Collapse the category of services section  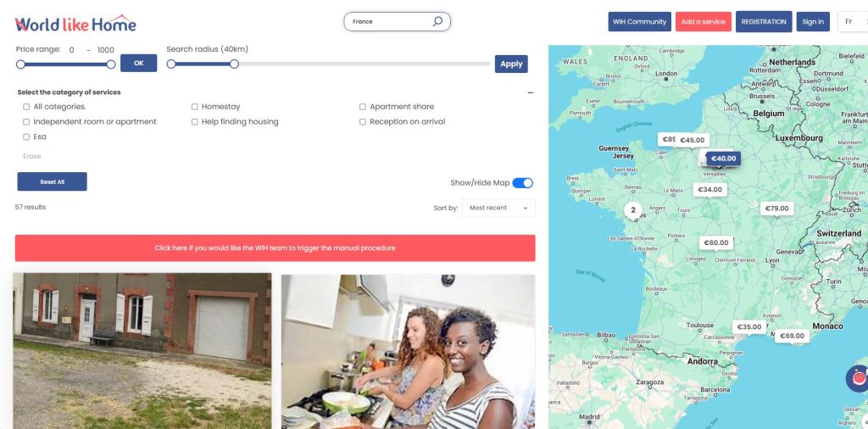(x=531, y=92)
